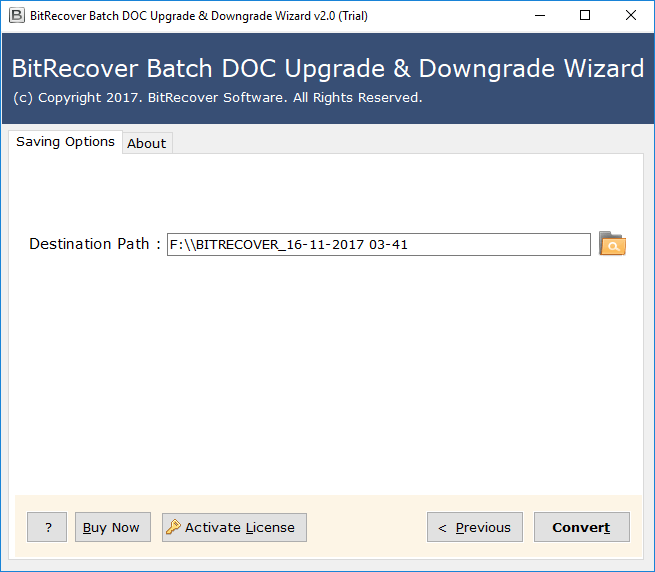This screenshot has height=572, width=655.
Task: Select the Saving Options tab
Action: pos(65,142)
